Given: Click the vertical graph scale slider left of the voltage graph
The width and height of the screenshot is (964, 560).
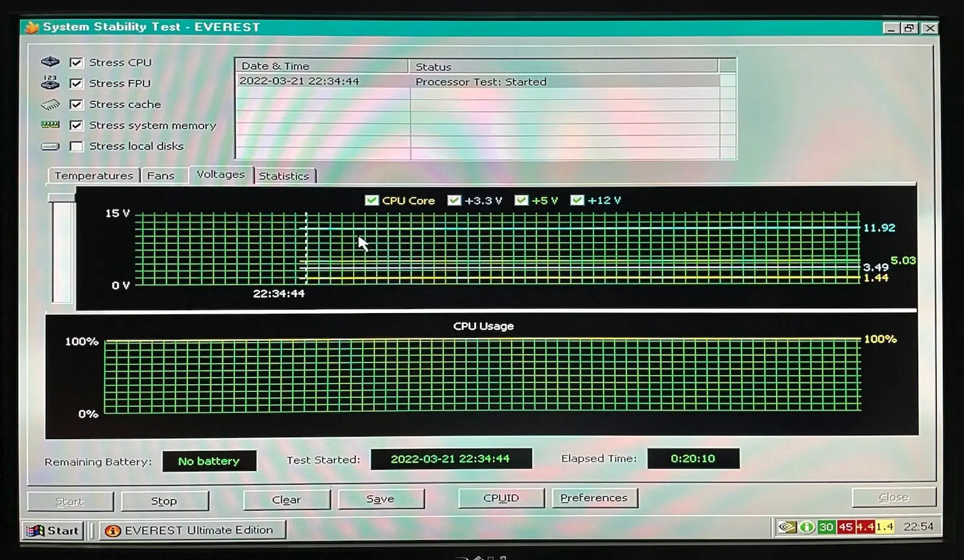Looking at the screenshot, I should [62, 249].
